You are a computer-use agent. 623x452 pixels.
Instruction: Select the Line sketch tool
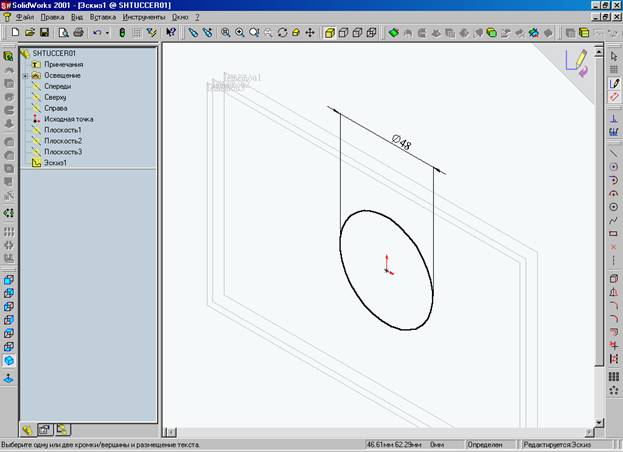click(x=614, y=153)
